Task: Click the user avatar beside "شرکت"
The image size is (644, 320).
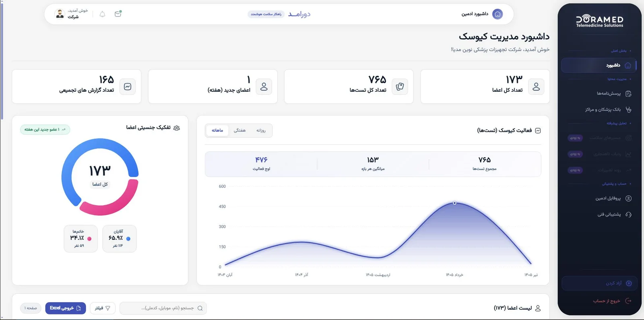Action: click(x=60, y=14)
